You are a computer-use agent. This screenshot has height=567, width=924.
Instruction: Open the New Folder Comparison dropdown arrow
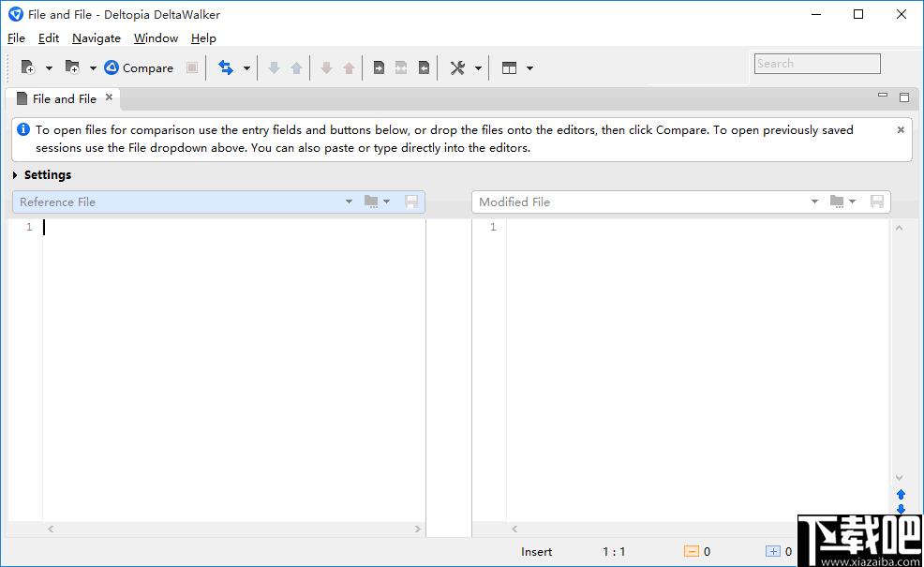point(93,68)
